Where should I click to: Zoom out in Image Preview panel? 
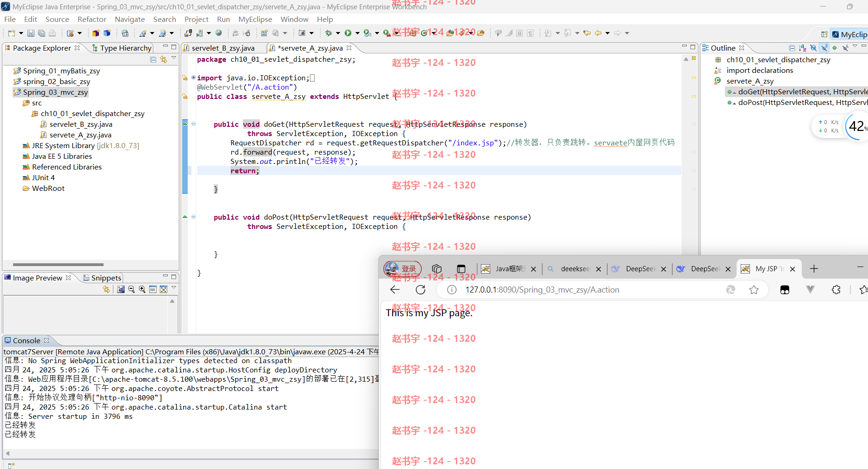coord(132,289)
